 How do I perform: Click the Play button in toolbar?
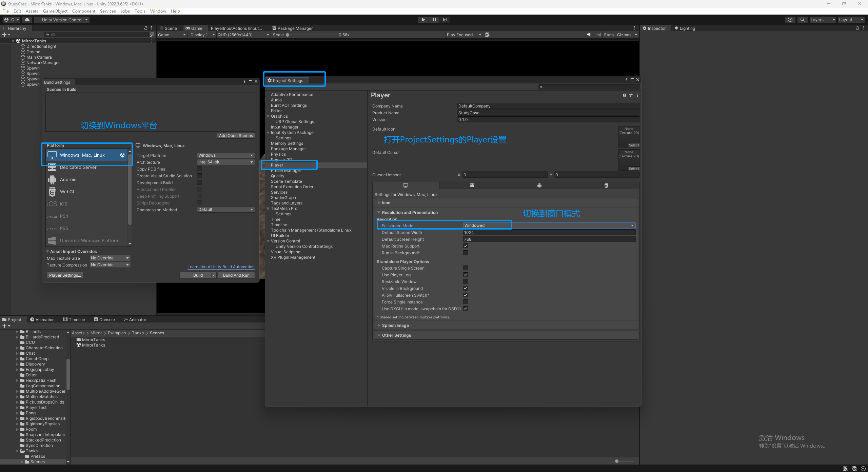click(x=423, y=20)
